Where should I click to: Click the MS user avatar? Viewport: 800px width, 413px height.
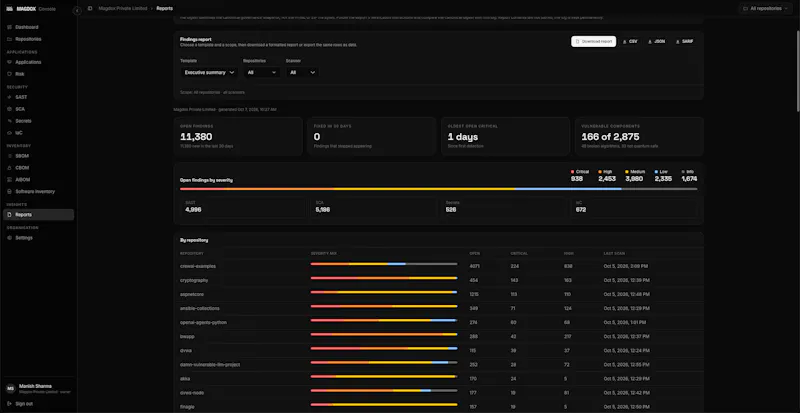point(10,389)
